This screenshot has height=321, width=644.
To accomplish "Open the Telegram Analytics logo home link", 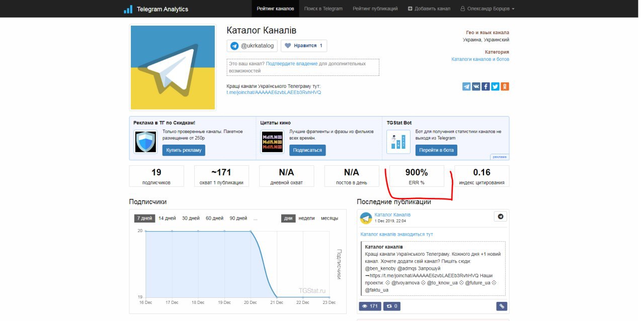I will (156, 9).
